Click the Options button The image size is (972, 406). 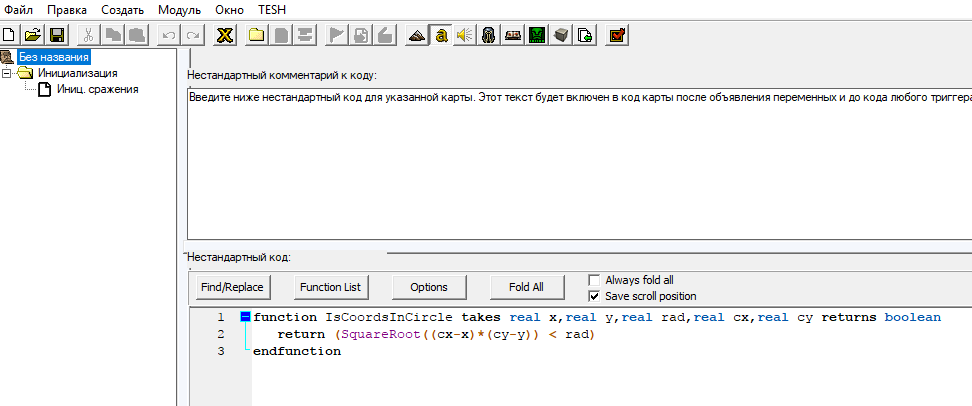tap(429, 287)
